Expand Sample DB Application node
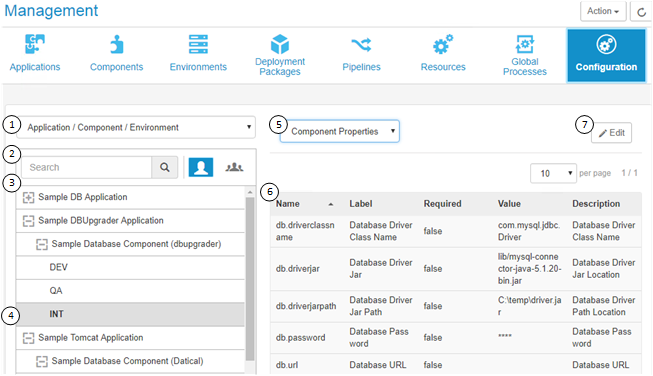The image size is (653, 376). 28,197
